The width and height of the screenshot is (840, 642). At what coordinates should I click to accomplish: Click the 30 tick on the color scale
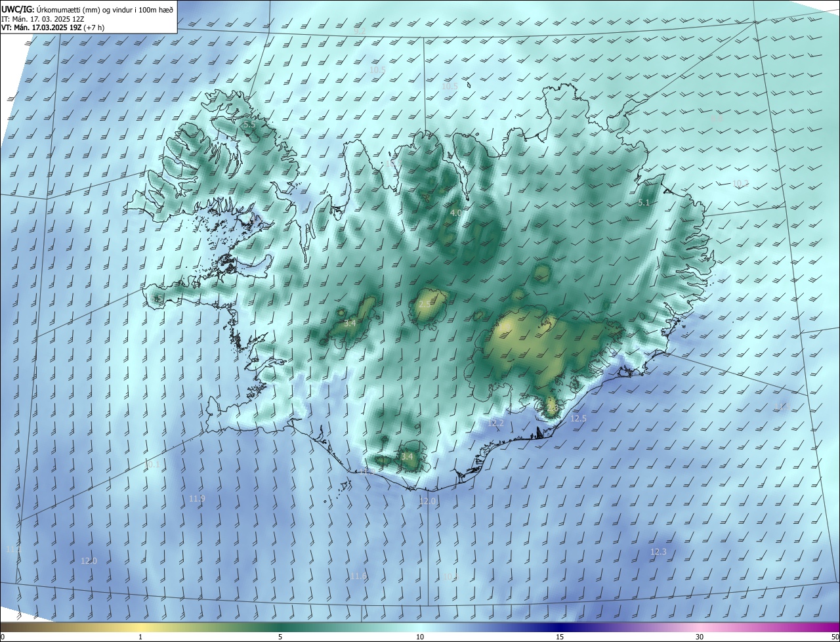[x=700, y=637]
